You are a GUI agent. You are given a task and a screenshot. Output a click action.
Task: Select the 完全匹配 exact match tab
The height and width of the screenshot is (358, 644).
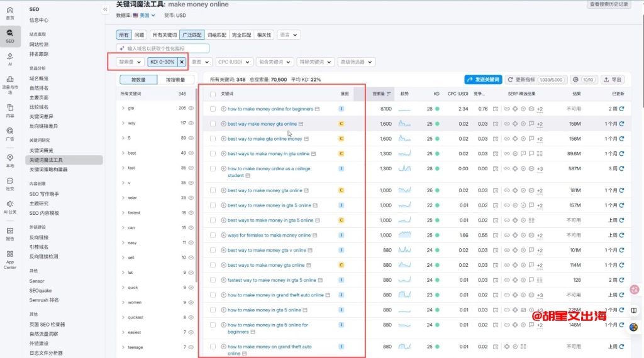click(241, 35)
